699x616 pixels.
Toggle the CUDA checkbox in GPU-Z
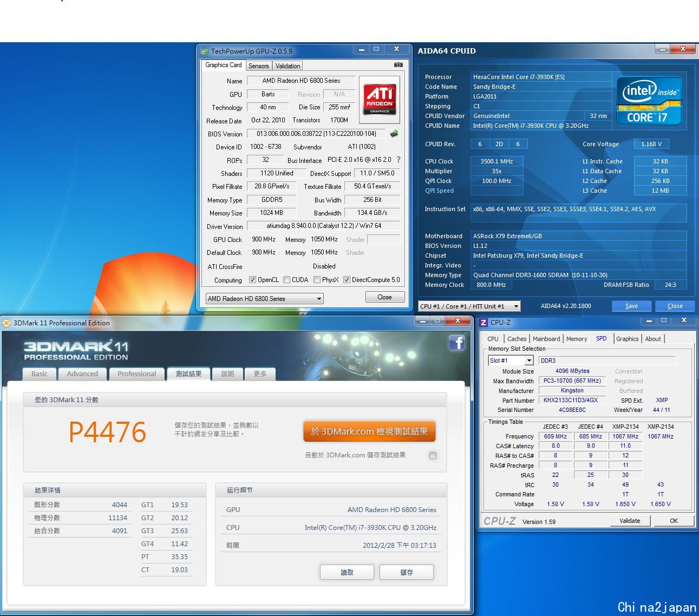286,280
